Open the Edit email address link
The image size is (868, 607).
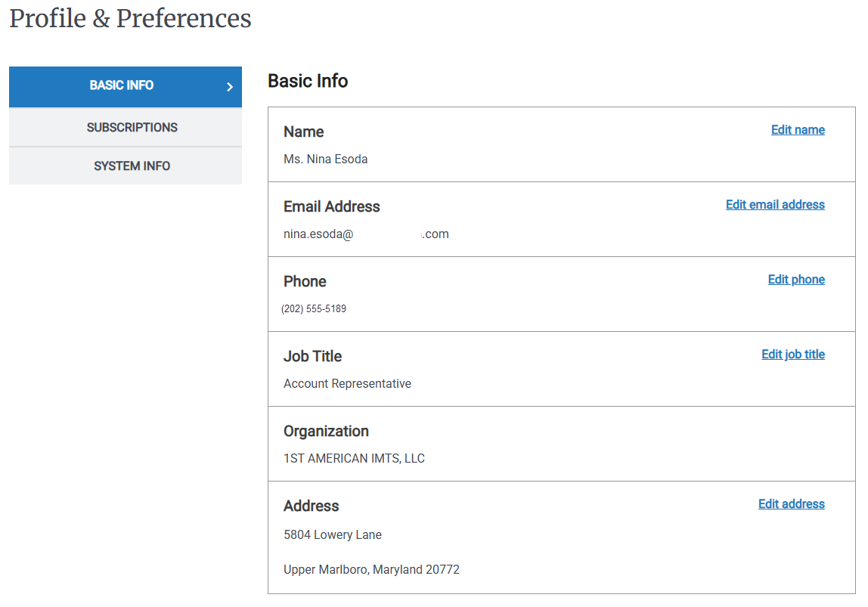click(774, 204)
